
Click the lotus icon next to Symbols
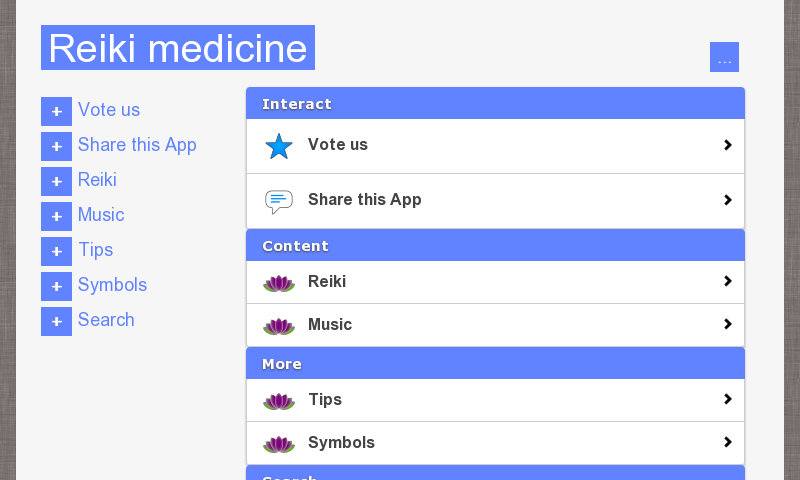coord(279,444)
